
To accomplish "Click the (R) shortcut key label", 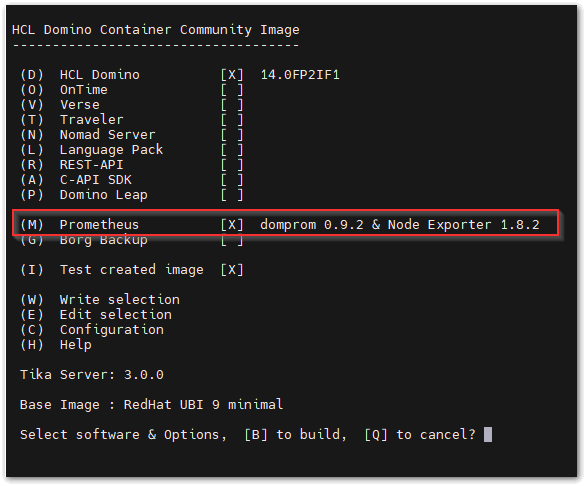I will [32, 164].
